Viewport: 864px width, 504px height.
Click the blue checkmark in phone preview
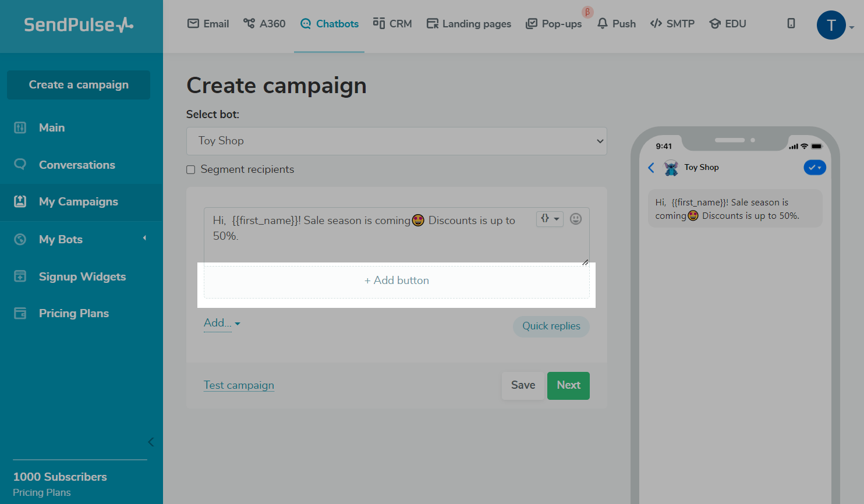tap(815, 168)
